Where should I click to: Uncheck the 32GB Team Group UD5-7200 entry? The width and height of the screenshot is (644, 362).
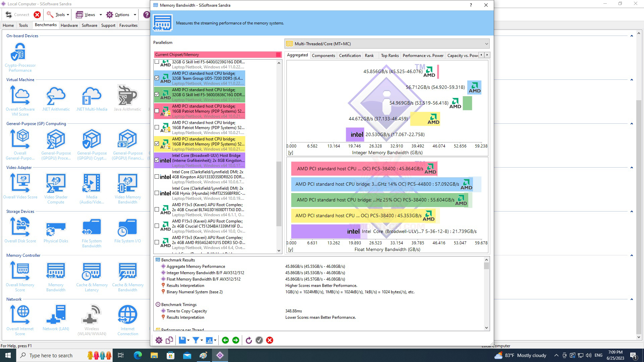pyautogui.click(x=157, y=78)
